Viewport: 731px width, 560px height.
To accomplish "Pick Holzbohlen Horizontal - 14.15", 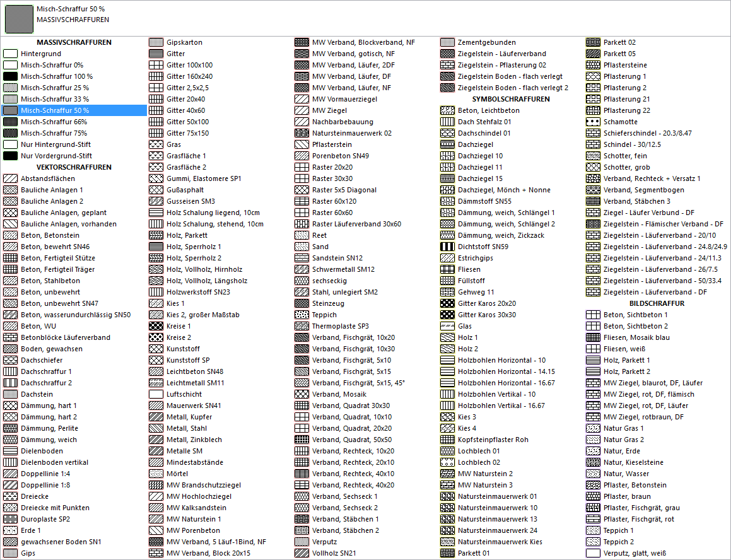I will coord(506,371).
